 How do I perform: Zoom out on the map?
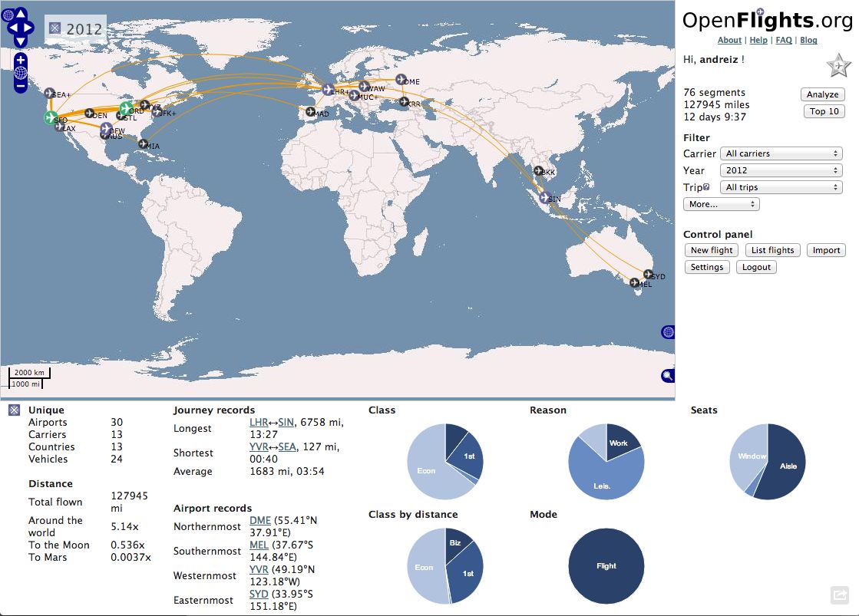point(21,86)
